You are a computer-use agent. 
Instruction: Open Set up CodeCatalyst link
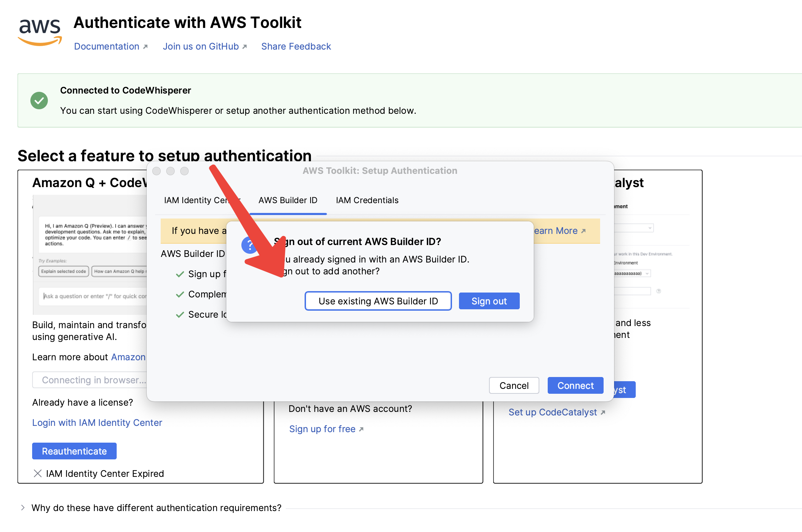(x=557, y=412)
